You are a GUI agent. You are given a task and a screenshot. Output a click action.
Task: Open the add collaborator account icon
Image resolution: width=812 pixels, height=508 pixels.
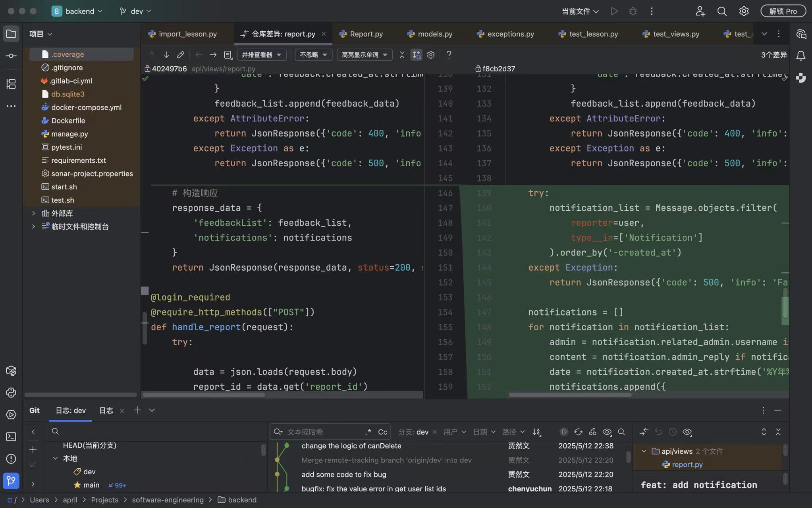point(700,11)
